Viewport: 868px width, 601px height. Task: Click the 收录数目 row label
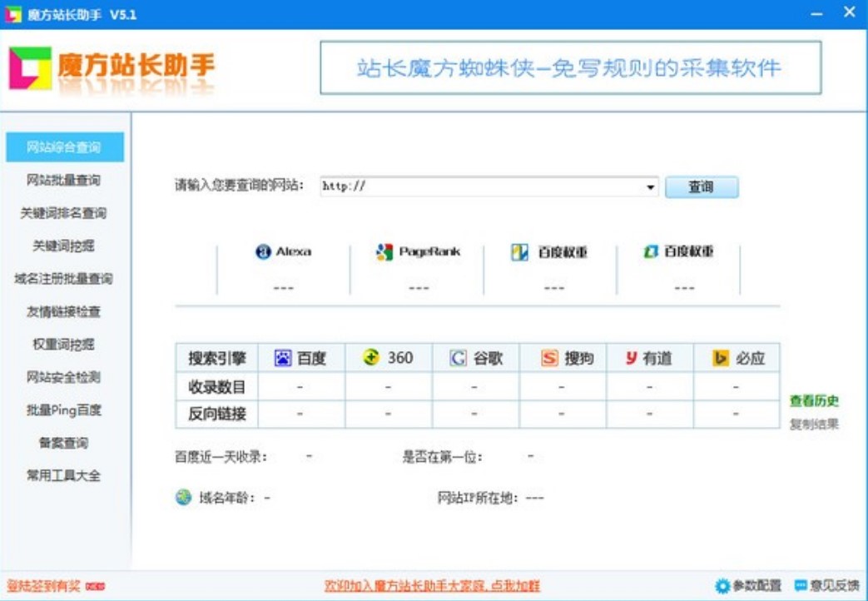tap(217, 386)
